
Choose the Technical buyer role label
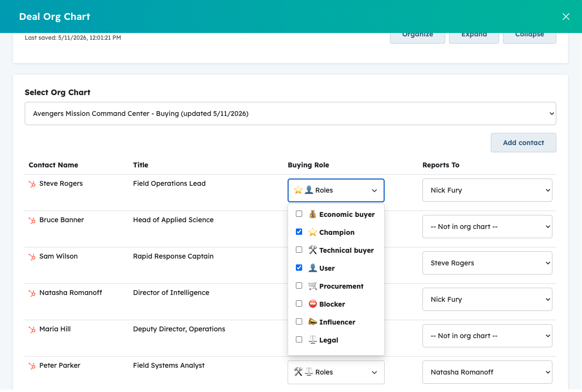tap(346, 250)
